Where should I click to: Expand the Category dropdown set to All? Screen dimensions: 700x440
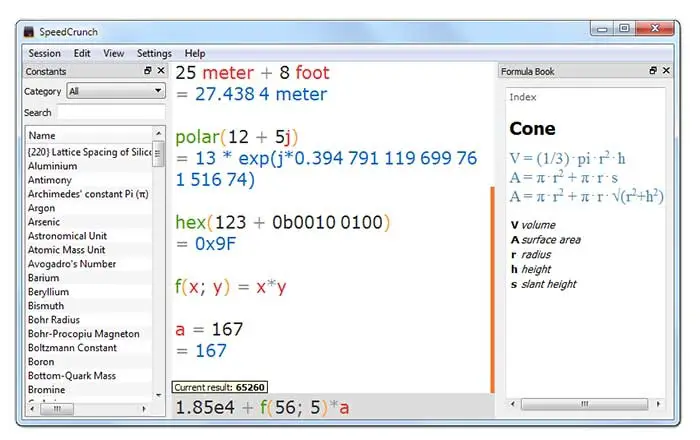[116, 91]
